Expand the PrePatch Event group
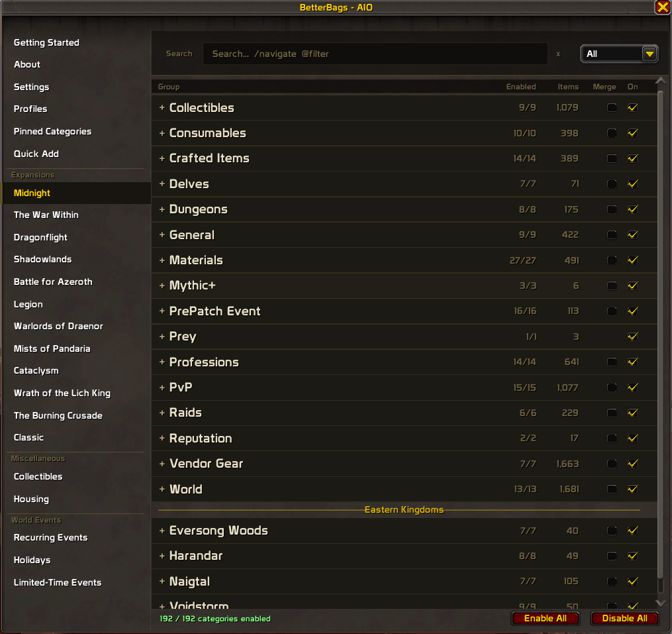The image size is (672, 634). (162, 311)
